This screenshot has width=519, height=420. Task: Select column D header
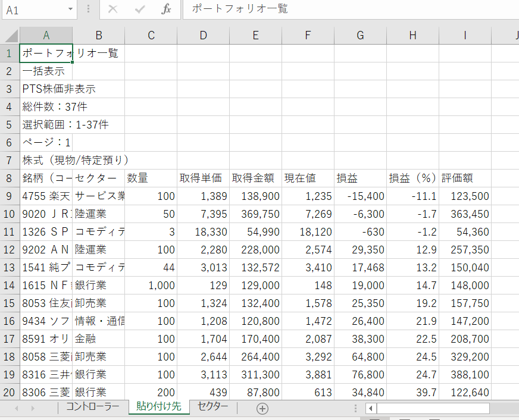point(203,35)
